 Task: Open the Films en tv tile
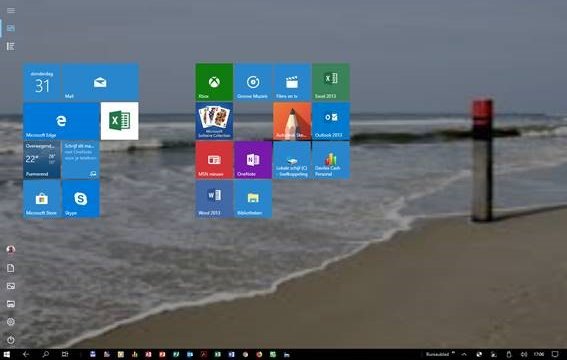click(292, 82)
